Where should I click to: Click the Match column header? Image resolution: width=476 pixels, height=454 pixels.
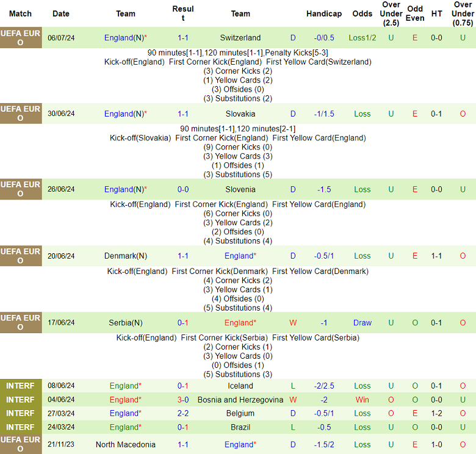click(x=21, y=13)
